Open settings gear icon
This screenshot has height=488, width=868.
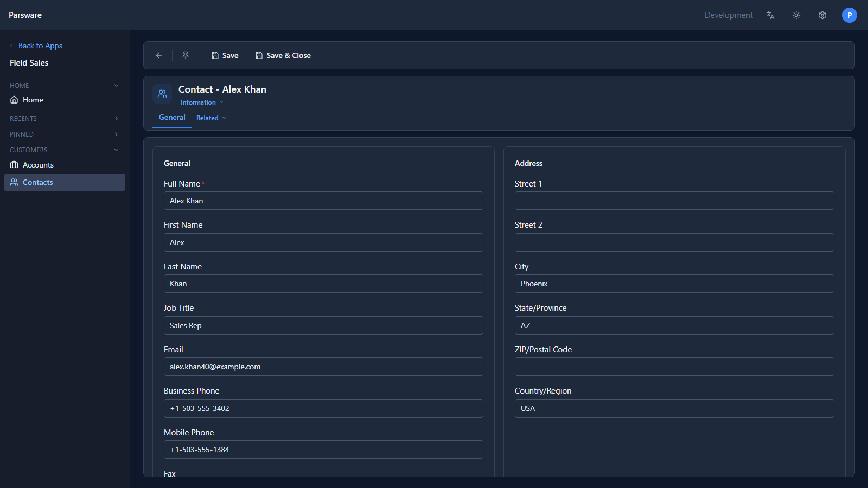(x=822, y=15)
